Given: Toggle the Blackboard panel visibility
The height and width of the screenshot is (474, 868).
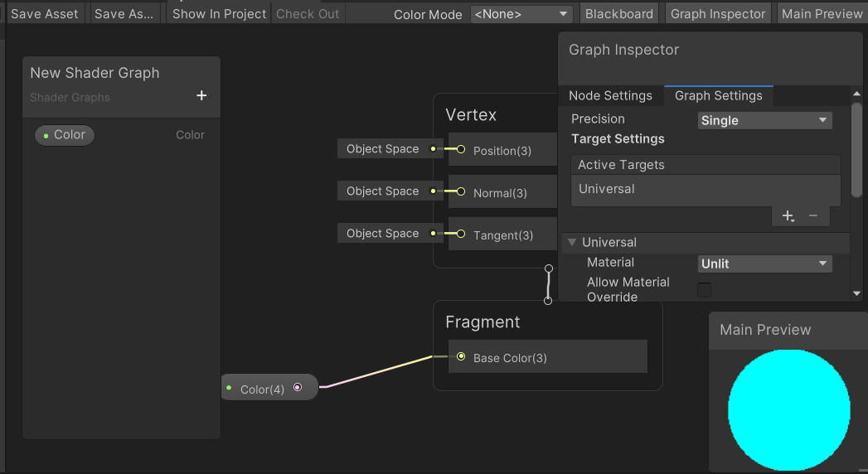Looking at the screenshot, I should [x=618, y=13].
